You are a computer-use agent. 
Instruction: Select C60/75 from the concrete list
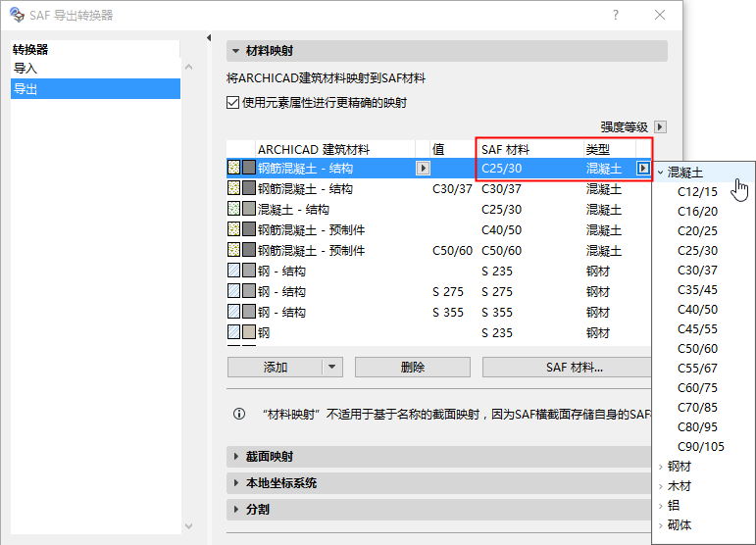(x=697, y=388)
